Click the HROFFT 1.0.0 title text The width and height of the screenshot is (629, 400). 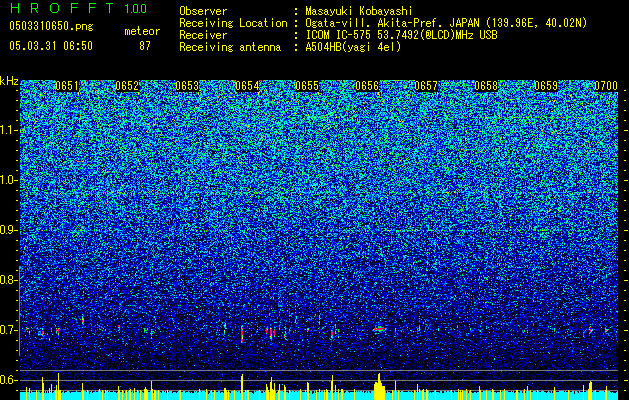point(79,8)
